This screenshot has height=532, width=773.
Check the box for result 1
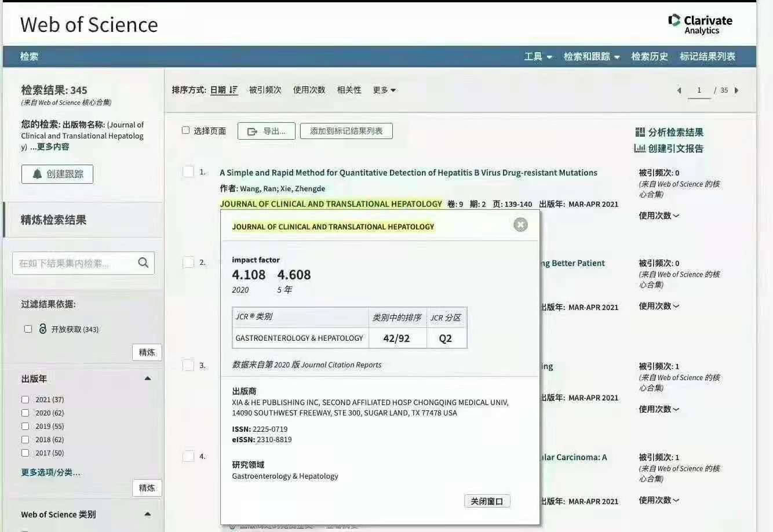click(x=188, y=172)
